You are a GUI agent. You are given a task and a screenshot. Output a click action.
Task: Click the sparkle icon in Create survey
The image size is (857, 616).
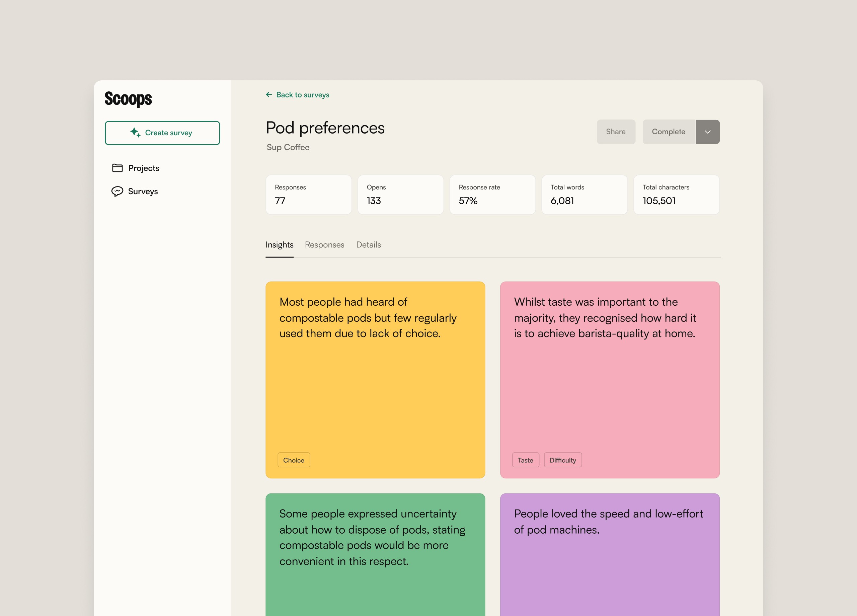point(135,132)
